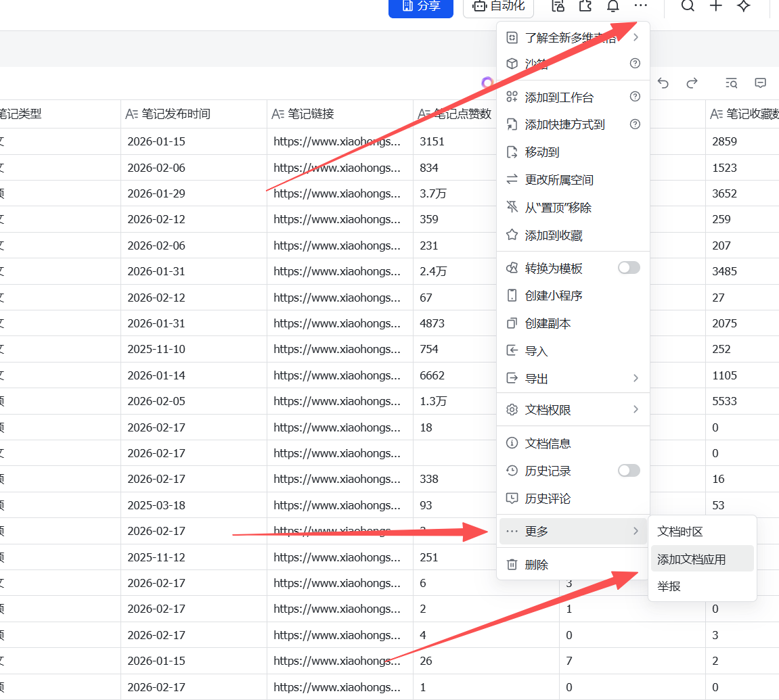Click the three-dot more options icon
This screenshot has width=779, height=700.
(x=640, y=5)
